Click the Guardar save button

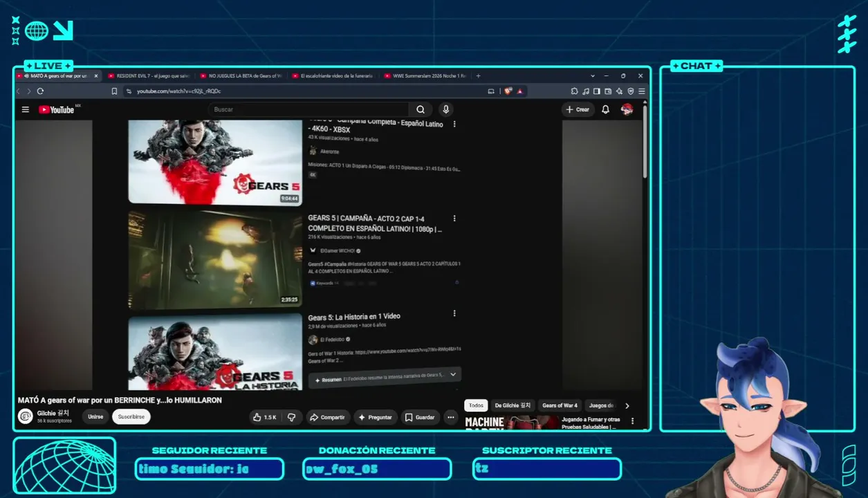pyautogui.click(x=420, y=417)
